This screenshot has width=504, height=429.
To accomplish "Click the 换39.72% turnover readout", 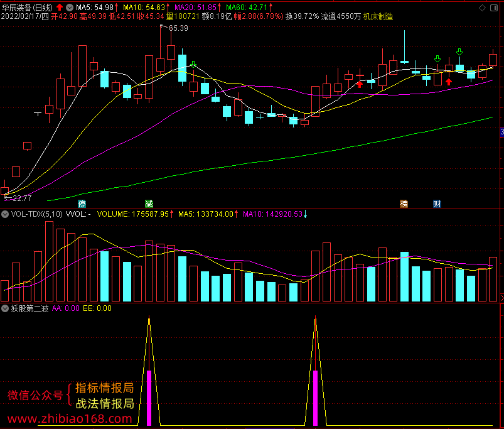I will point(302,17).
